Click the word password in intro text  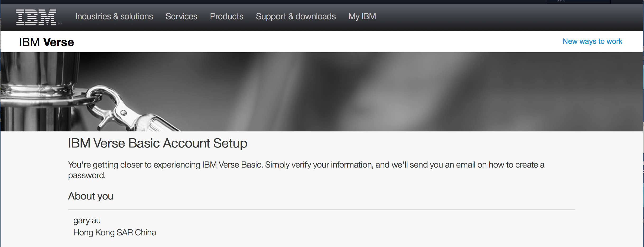[x=87, y=175]
